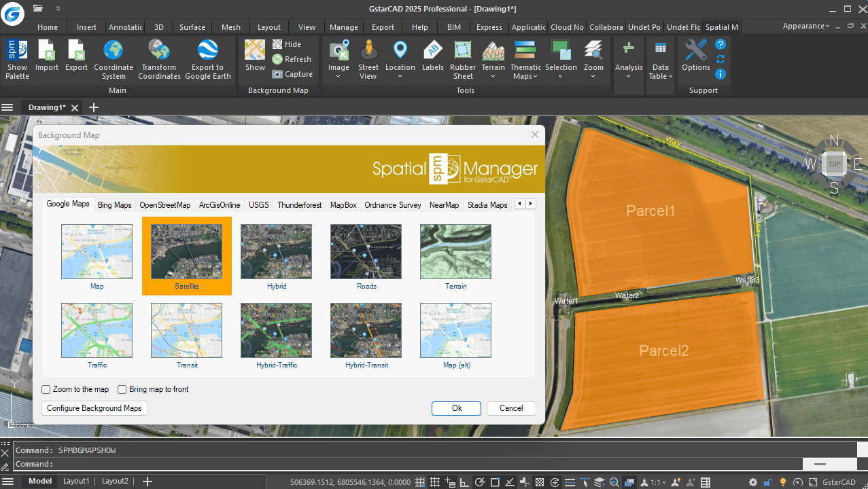Click the status bar settings gear icon
868x489 pixels.
point(753,482)
